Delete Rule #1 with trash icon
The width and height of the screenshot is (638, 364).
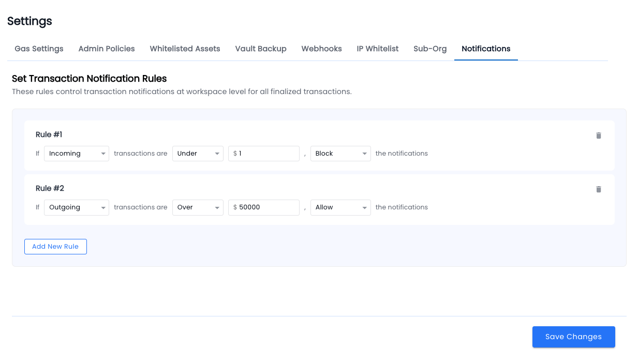(x=599, y=135)
